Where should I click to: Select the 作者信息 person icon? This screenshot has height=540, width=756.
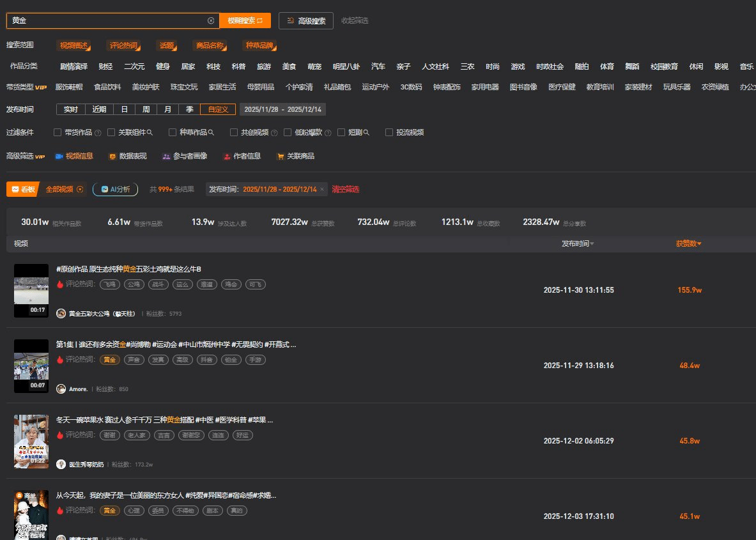(227, 156)
